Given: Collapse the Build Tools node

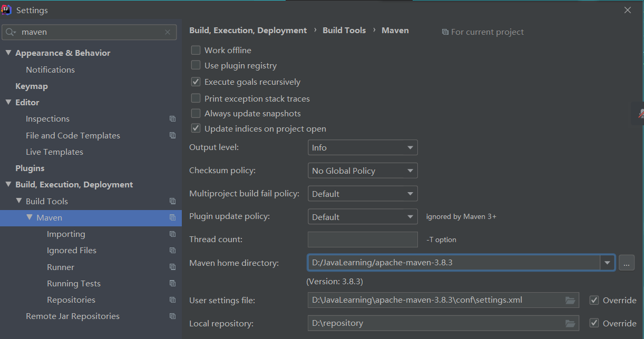Looking at the screenshot, I should pyautogui.click(x=19, y=201).
